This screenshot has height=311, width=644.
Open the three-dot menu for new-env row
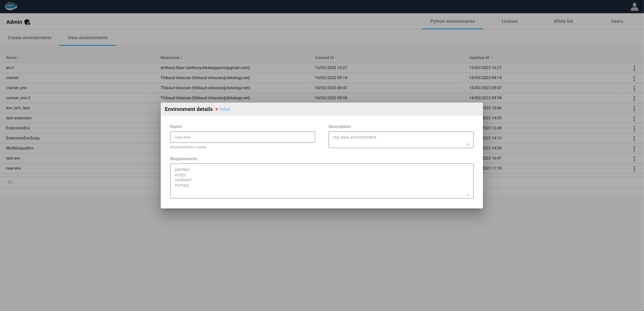634,169
